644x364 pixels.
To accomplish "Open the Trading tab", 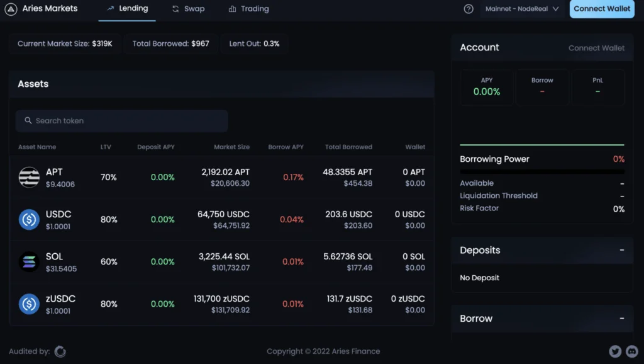I will [248, 9].
